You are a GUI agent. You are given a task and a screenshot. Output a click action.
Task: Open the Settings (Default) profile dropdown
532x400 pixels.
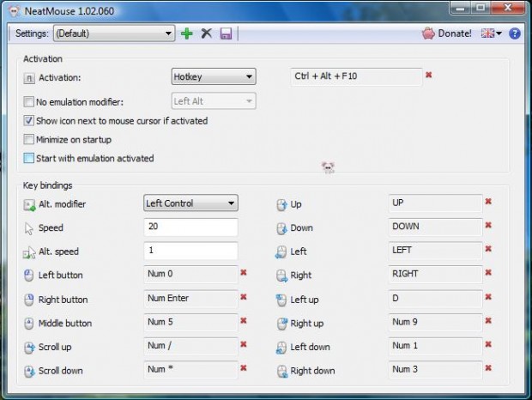point(113,33)
